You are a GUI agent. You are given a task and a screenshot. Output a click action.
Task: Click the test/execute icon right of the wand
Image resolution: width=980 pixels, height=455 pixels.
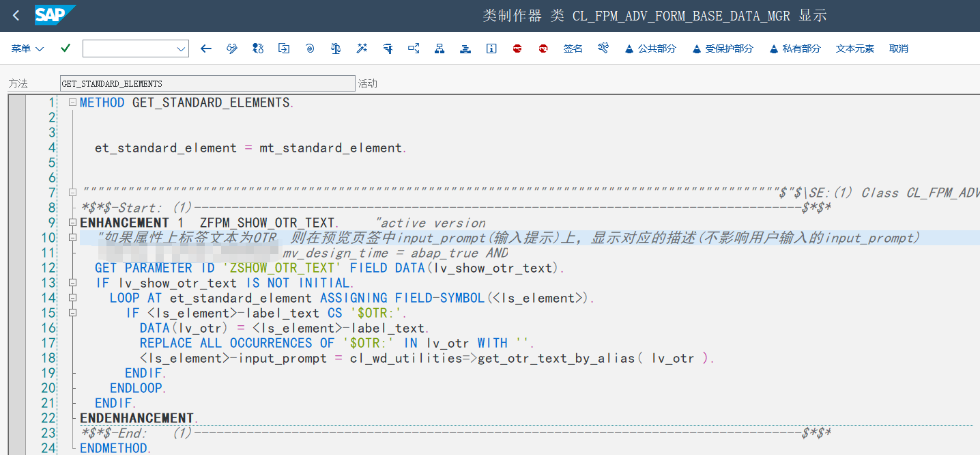pos(388,49)
